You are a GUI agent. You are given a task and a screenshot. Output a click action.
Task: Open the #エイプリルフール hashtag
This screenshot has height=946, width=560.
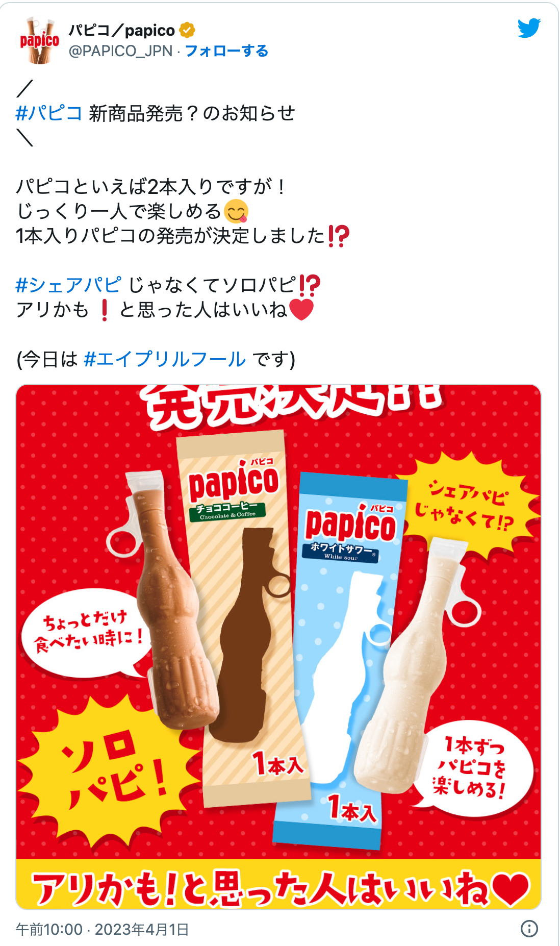click(164, 359)
